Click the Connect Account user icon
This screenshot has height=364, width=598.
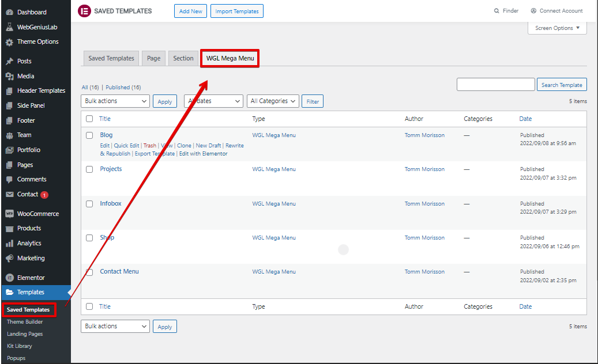(x=533, y=11)
